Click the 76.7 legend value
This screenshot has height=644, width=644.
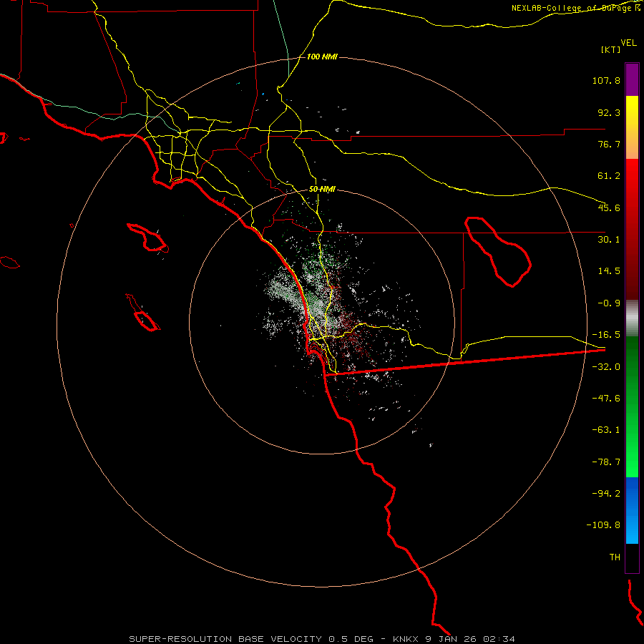(609, 144)
